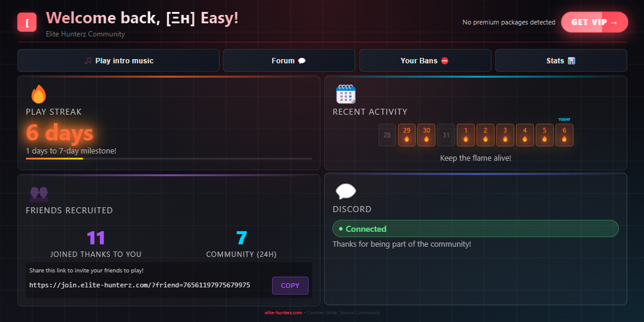Select day 30 flame tile
The image size is (644, 322).
click(426, 135)
